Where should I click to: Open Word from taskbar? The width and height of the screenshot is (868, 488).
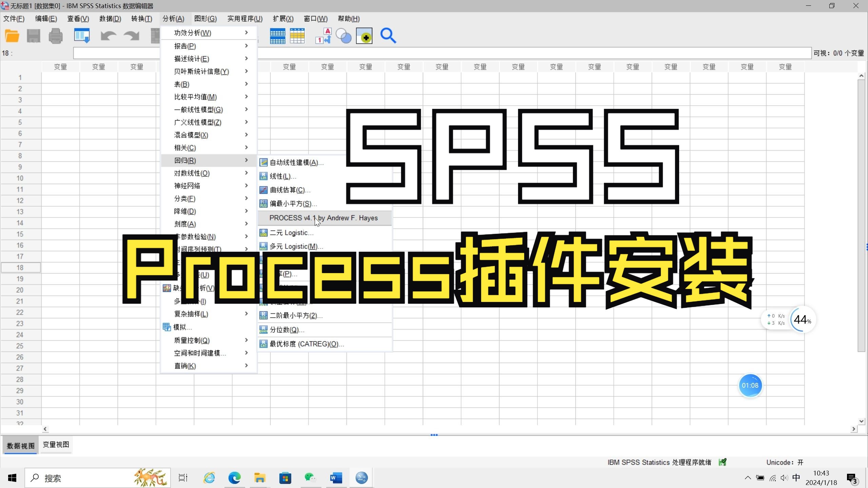[336, 478]
